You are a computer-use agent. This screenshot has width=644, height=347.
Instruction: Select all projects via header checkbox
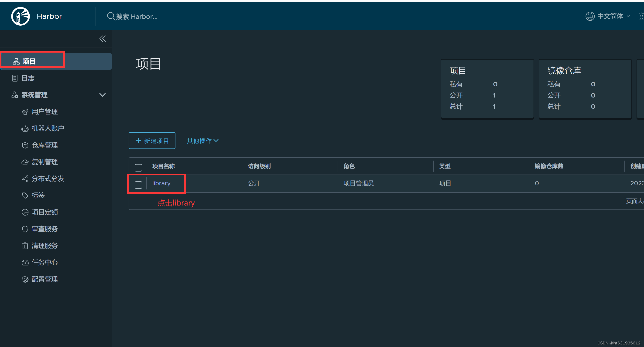coord(138,168)
